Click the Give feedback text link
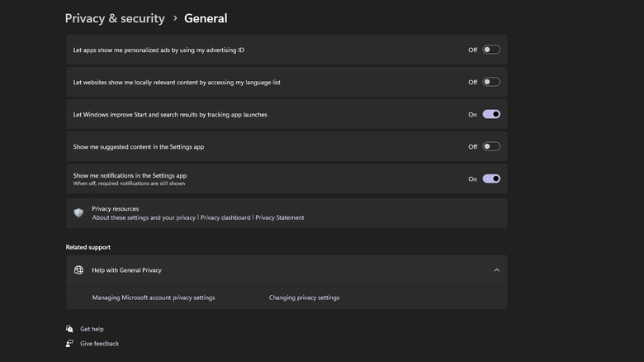 click(x=99, y=344)
